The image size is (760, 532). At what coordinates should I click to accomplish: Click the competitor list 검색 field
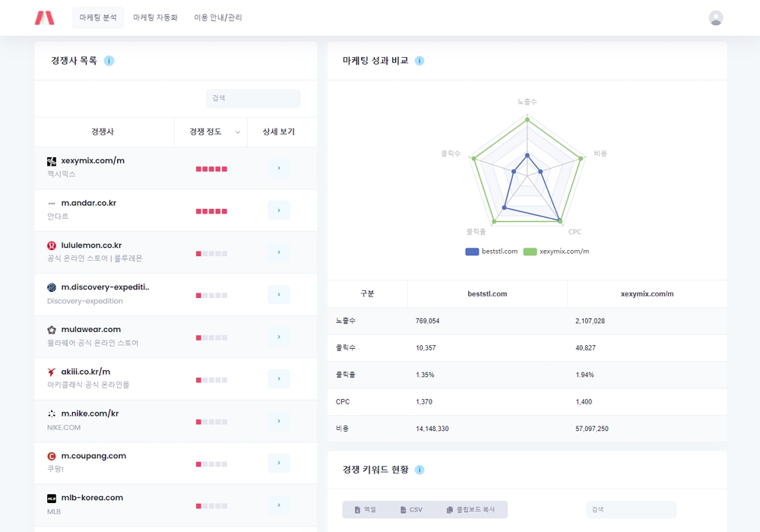[252, 98]
